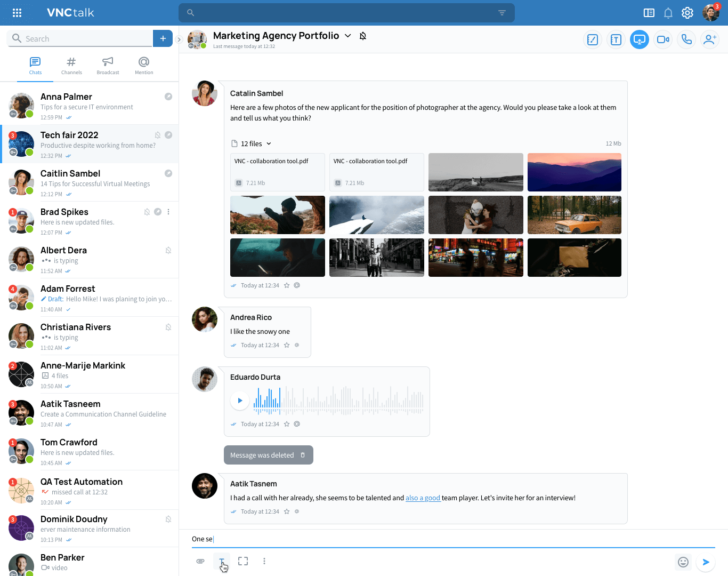Toggle text formatting in composer
Viewport: 728px width, 576px height.
(222, 561)
